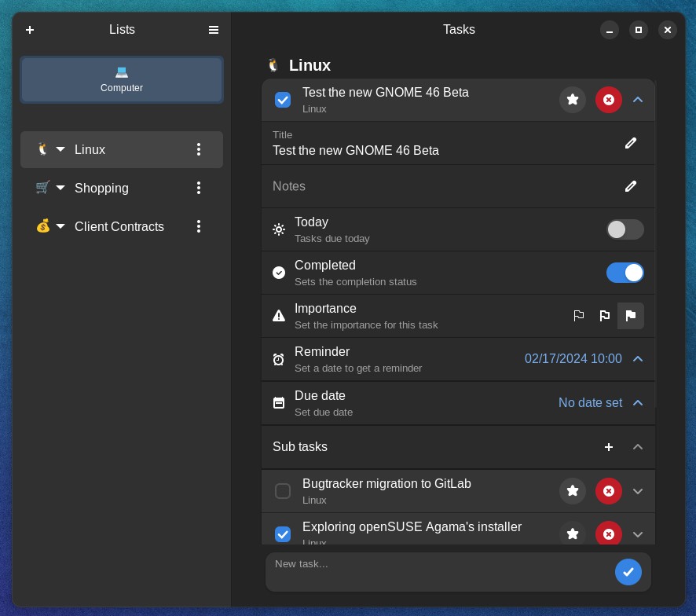This screenshot has width=696, height=616.
Task: Uncheck the Exploring openSUSE Agama's installer task
Action: click(x=283, y=534)
